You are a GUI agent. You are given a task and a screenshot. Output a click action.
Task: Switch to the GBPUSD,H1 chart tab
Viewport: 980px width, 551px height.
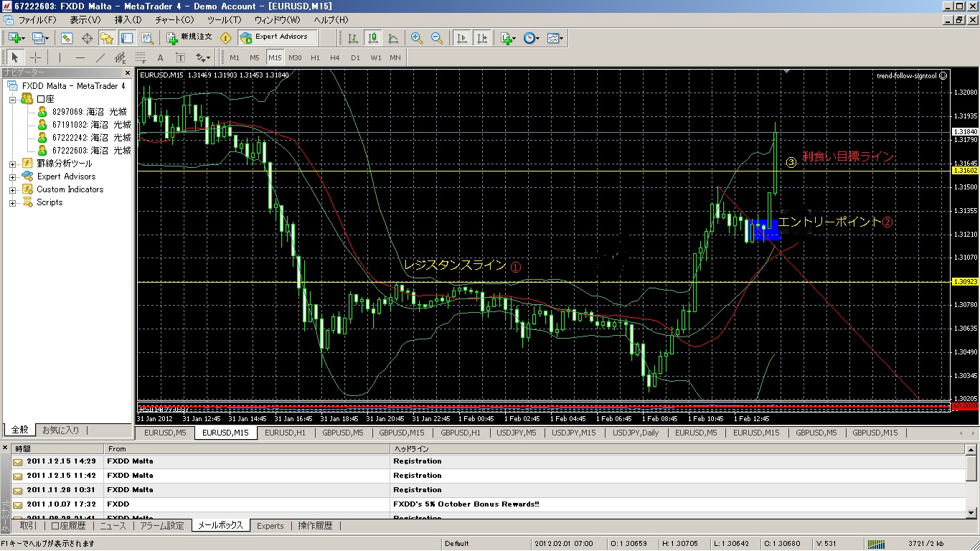pos(460,433)
